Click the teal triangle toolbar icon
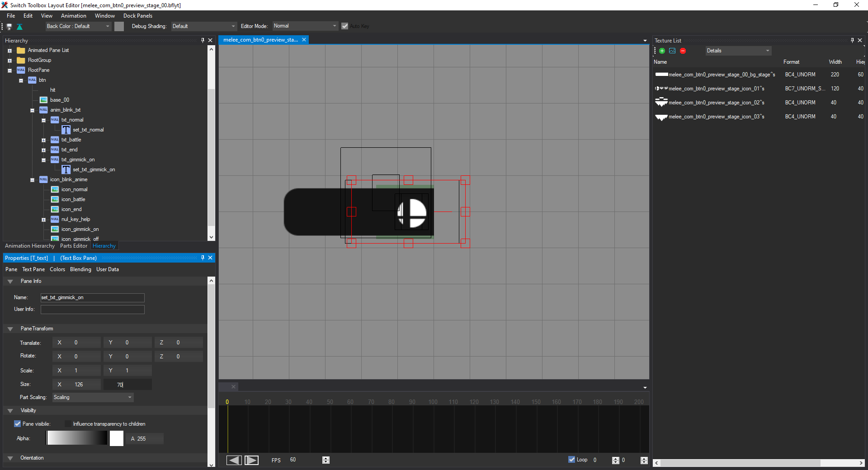 pos(19,27)
